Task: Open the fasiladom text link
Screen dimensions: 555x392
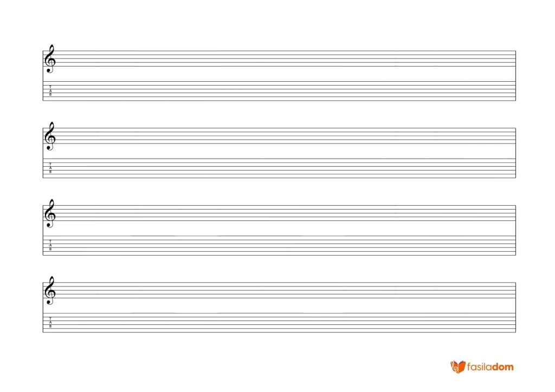Action: [x=490, y=367]
